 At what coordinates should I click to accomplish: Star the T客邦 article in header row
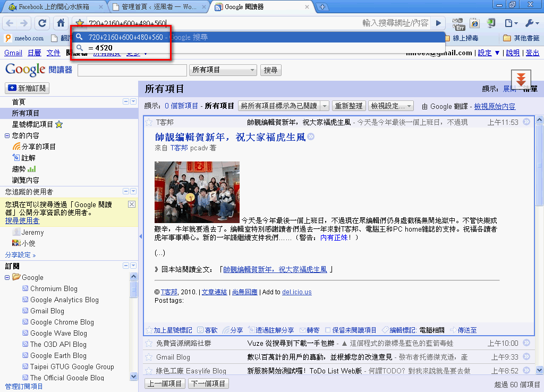[149, 122]
